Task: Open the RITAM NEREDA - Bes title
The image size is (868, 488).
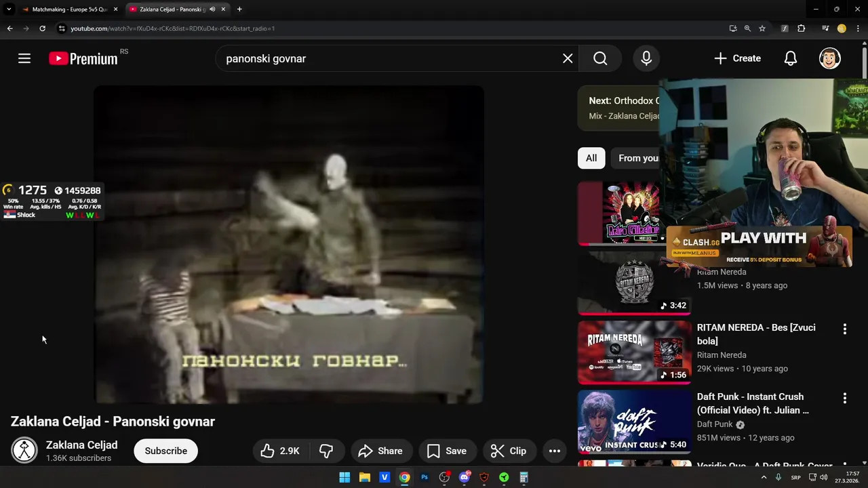Action: pyautogui.click(x=756, y=334)
